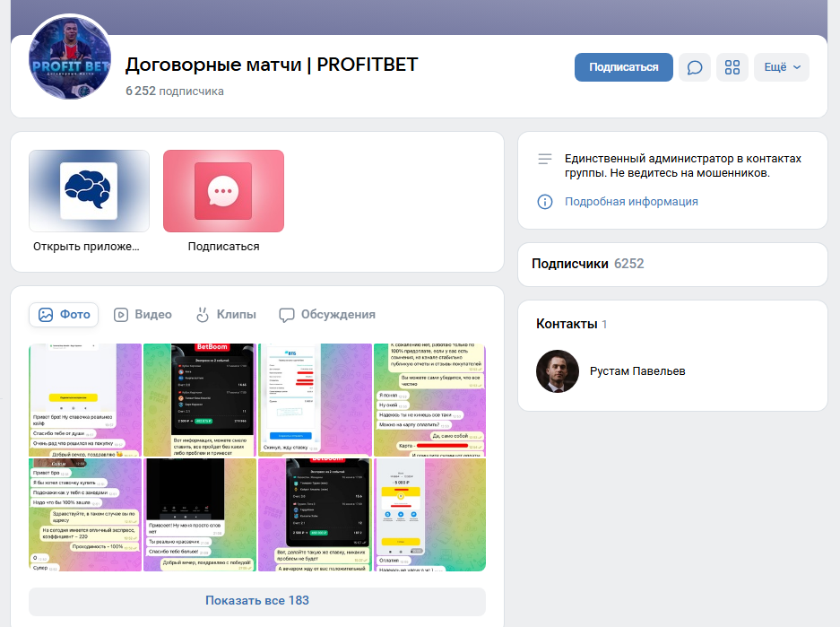
Task: Click the Открыть приложе... label
Action: click(86, 247)
